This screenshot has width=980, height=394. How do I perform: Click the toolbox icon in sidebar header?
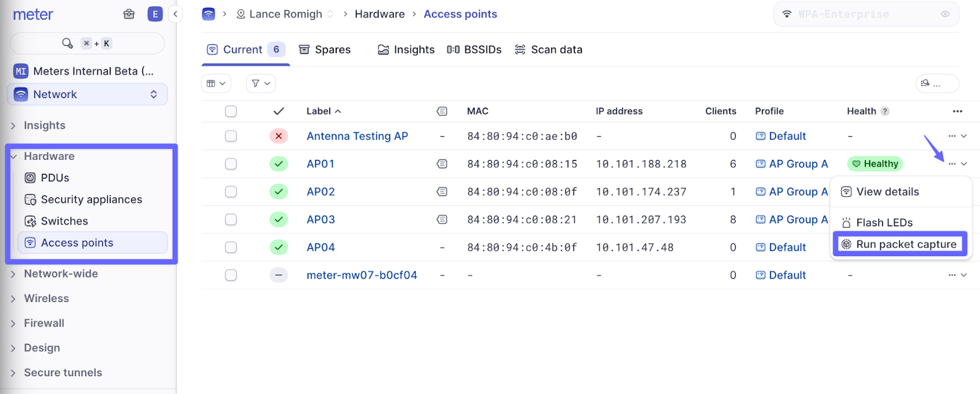[x=129, y=14]
